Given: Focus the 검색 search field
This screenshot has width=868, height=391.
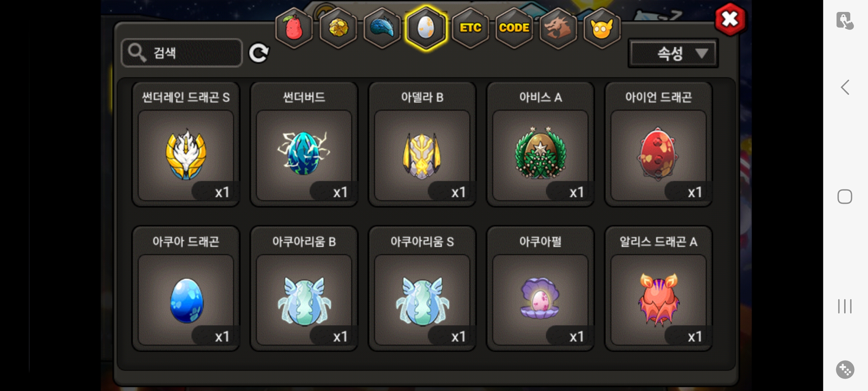Looking at the screenshot, I should [x=182, y=53].
